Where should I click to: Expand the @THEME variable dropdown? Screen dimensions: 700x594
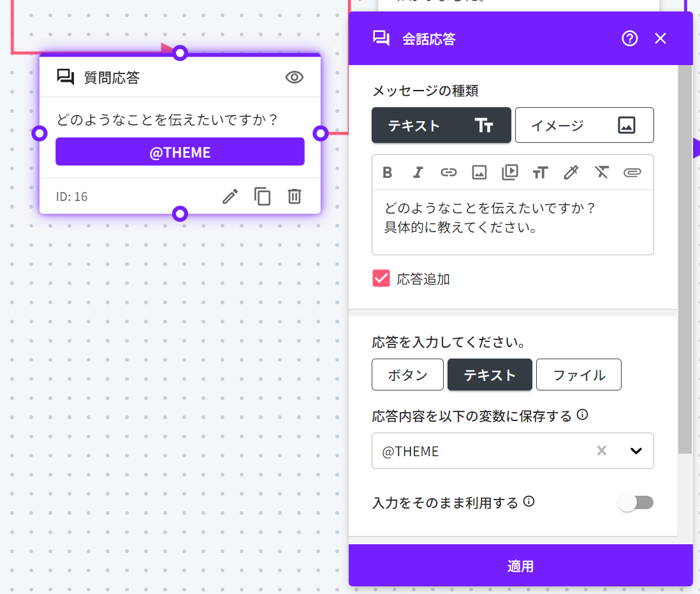point(636,451)
